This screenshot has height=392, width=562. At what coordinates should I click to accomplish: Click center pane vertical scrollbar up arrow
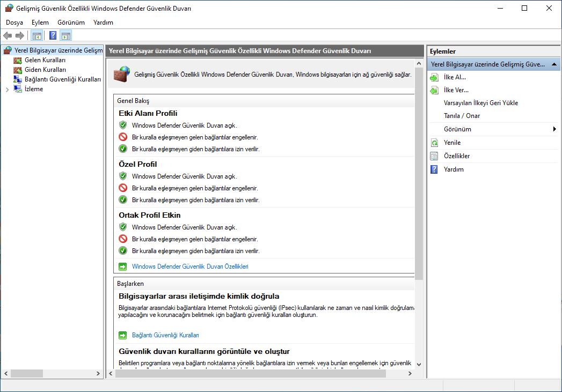tap(419, 63)
